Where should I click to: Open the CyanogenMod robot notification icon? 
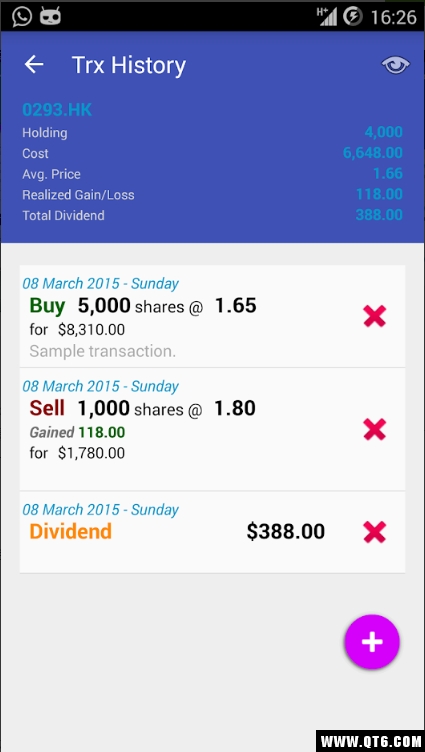click(50, 17)
